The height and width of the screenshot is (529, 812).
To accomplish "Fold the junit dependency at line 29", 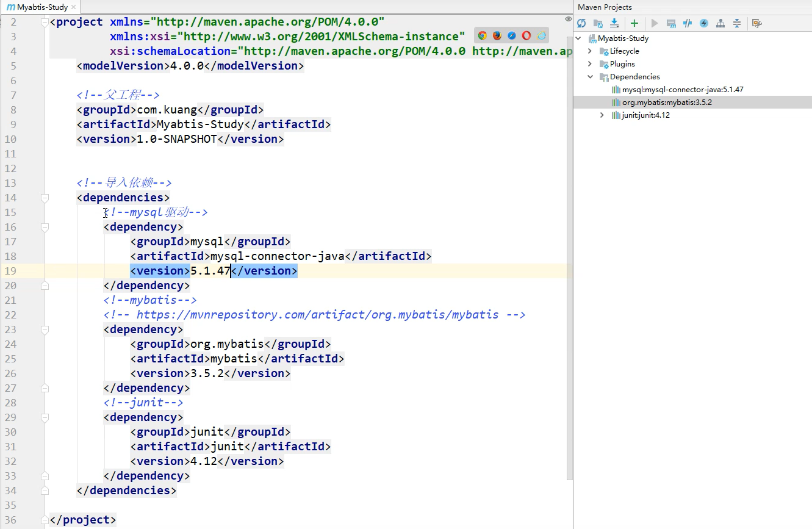I will [x=45, y=417].
